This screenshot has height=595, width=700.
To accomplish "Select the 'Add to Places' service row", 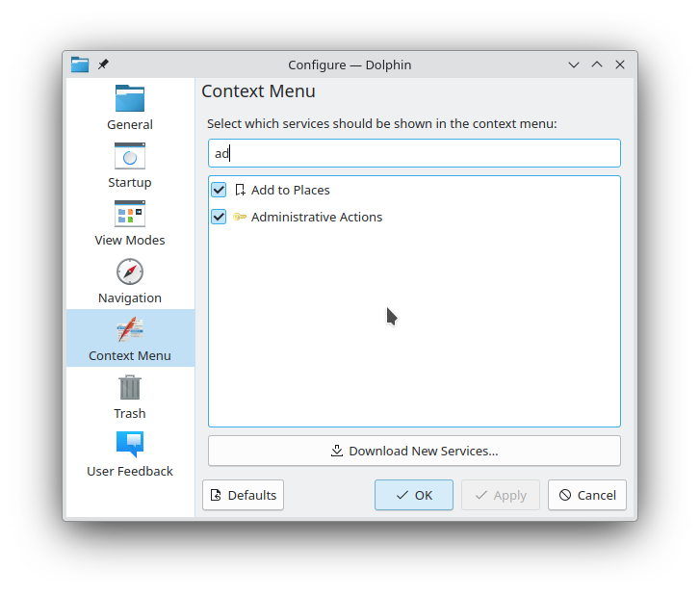I will (x=414, y=190).
